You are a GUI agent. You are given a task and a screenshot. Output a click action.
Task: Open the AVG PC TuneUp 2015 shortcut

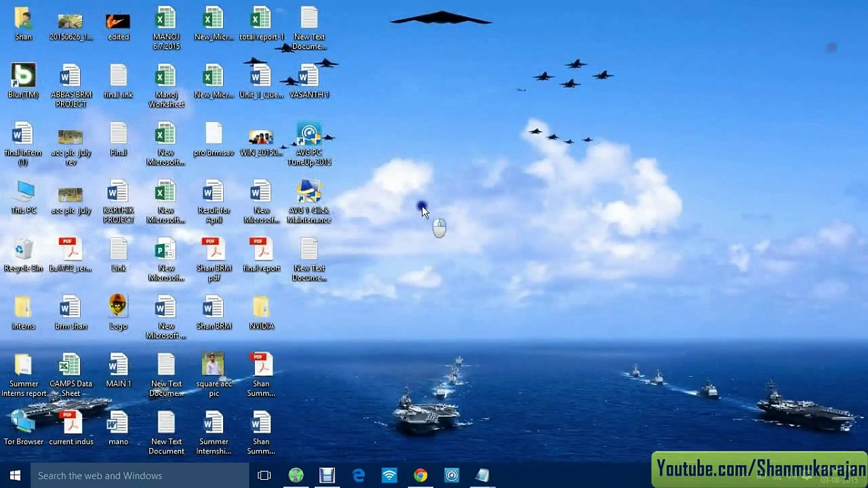click(309, 144)
